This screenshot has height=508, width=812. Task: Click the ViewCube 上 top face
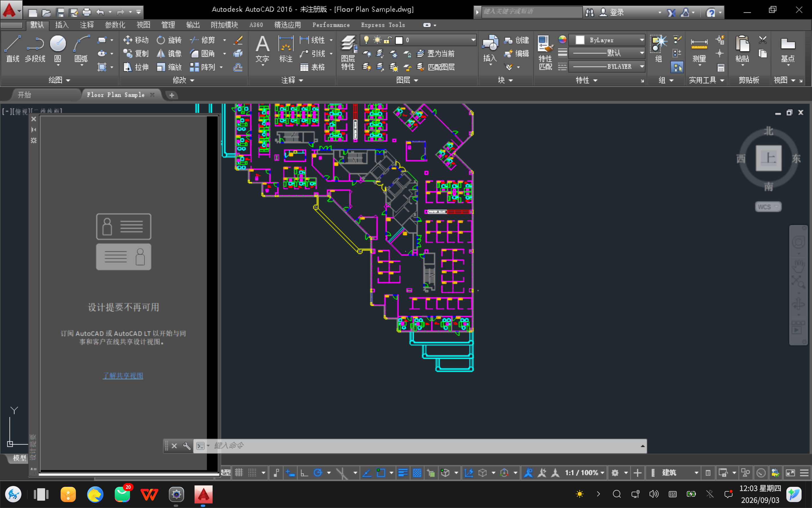(x=768, y=158)
